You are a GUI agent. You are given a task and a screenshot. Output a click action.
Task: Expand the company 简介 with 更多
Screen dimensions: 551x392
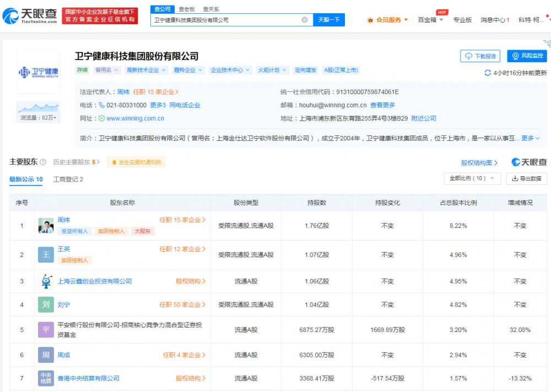coord(530,138)
